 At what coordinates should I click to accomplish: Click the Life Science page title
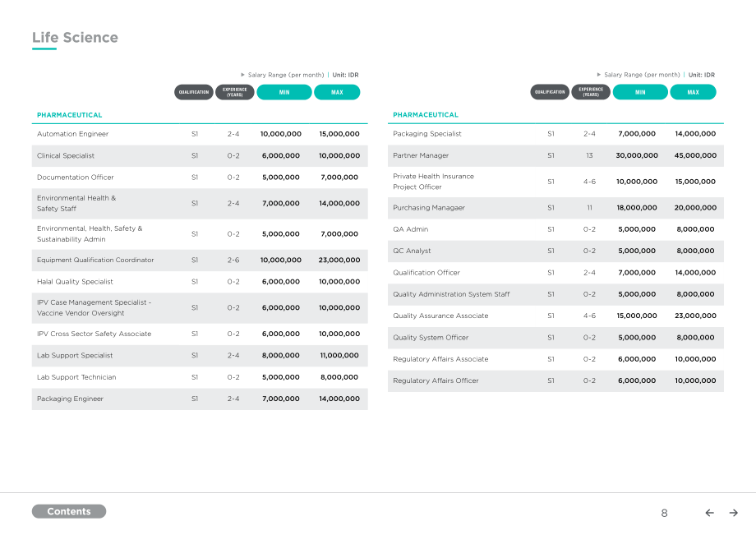point(76,38)
